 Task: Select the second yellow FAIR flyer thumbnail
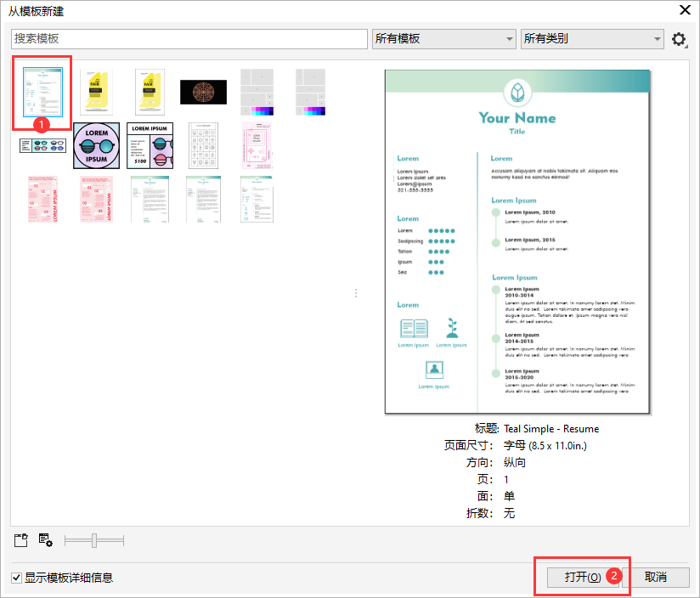point(150,92)
